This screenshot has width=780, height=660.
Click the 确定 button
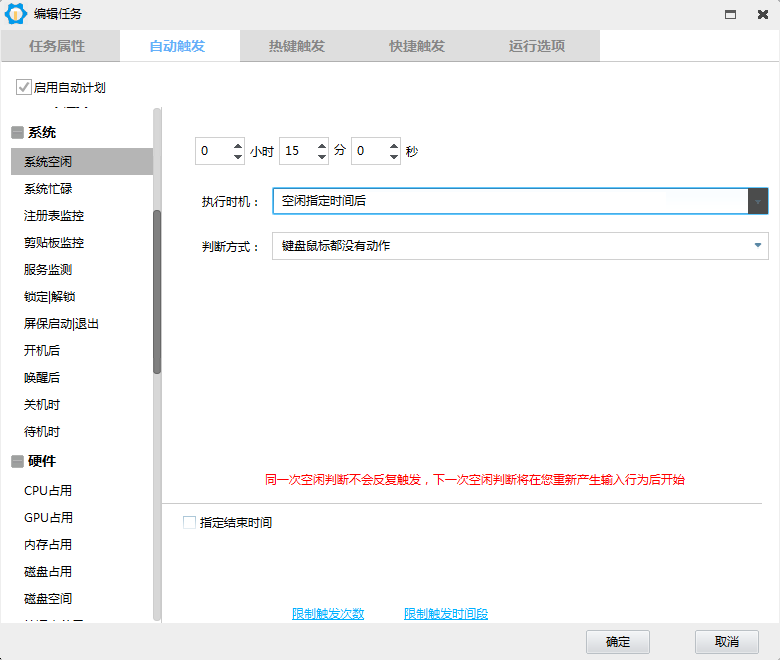tap(618, 641)
